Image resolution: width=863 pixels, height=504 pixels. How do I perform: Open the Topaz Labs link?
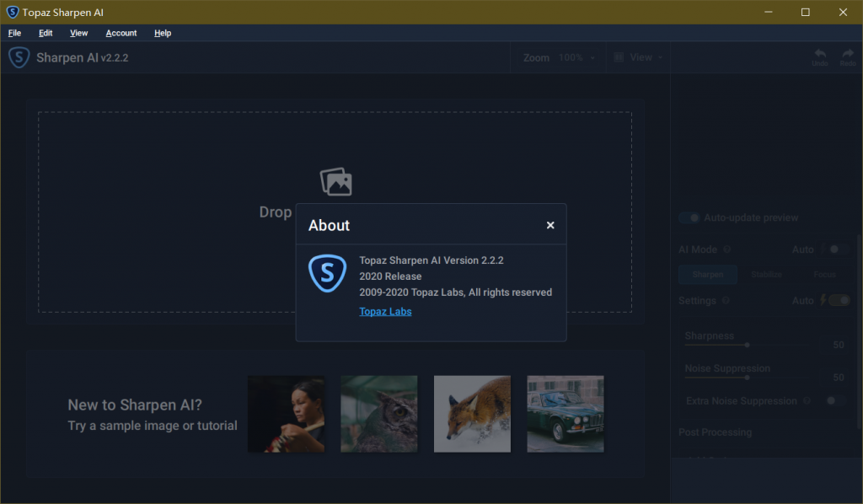(x=385, y=312)
